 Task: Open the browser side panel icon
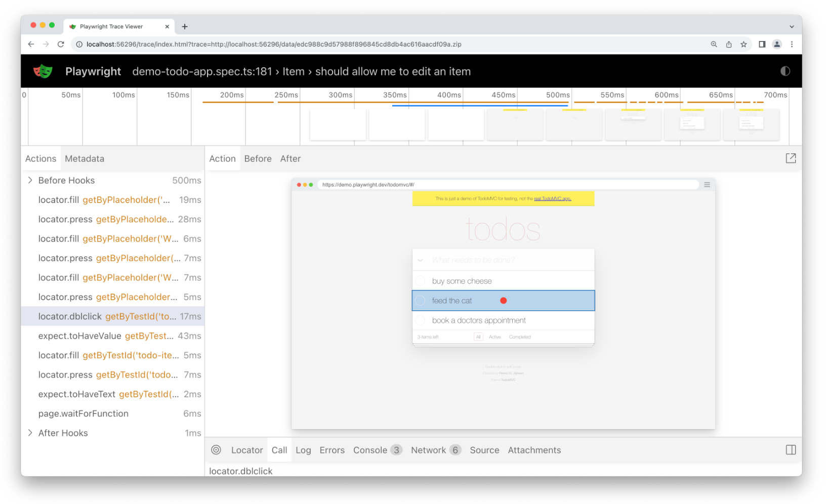coord(762,44)
